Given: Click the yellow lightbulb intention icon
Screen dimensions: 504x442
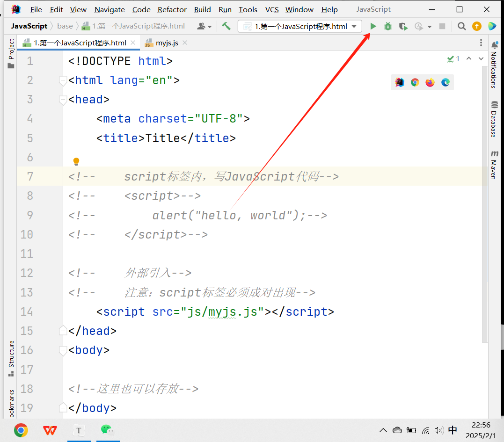Looking at the screenshot, I should pyautogui.click(x=76, y=161).
